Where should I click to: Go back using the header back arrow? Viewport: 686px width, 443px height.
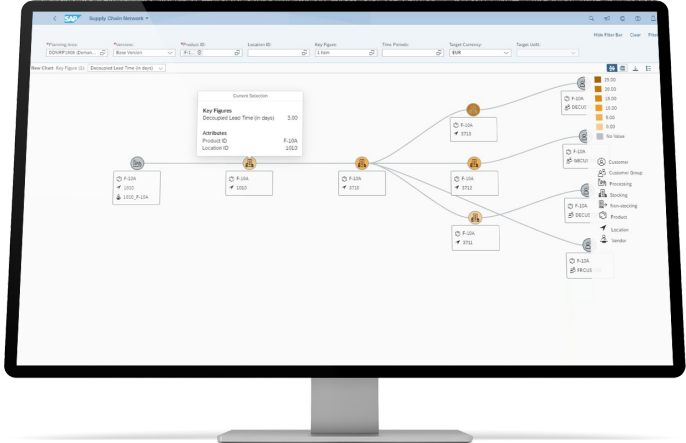tap(54, 18)
